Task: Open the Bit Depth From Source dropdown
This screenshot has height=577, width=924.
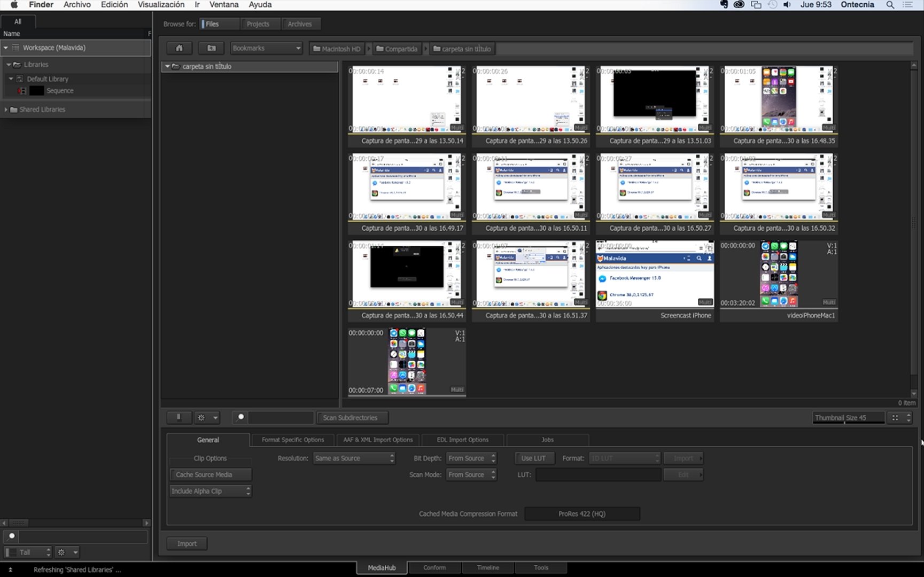Action: tap(471, 458)
